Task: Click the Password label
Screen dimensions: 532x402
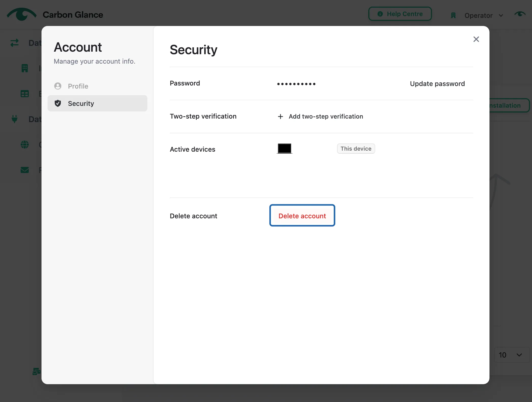Action: pyautogui.click(x=185, y=83)
